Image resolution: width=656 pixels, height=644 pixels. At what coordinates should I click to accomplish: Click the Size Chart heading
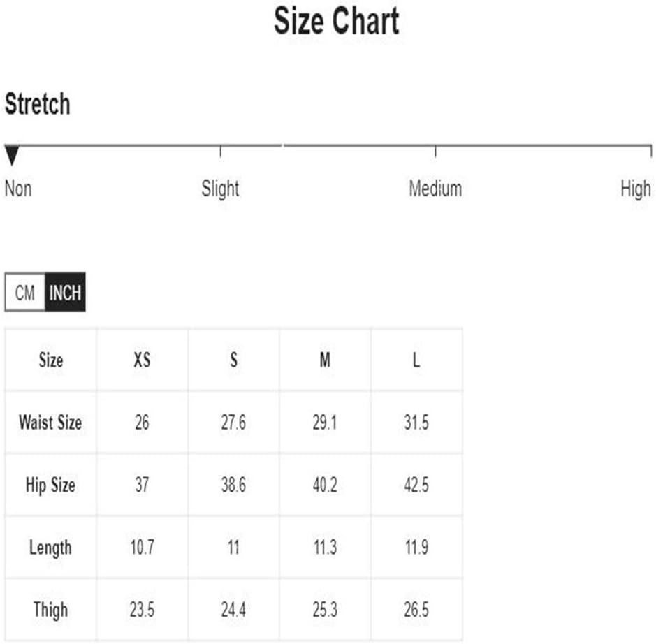pos(336,21)
